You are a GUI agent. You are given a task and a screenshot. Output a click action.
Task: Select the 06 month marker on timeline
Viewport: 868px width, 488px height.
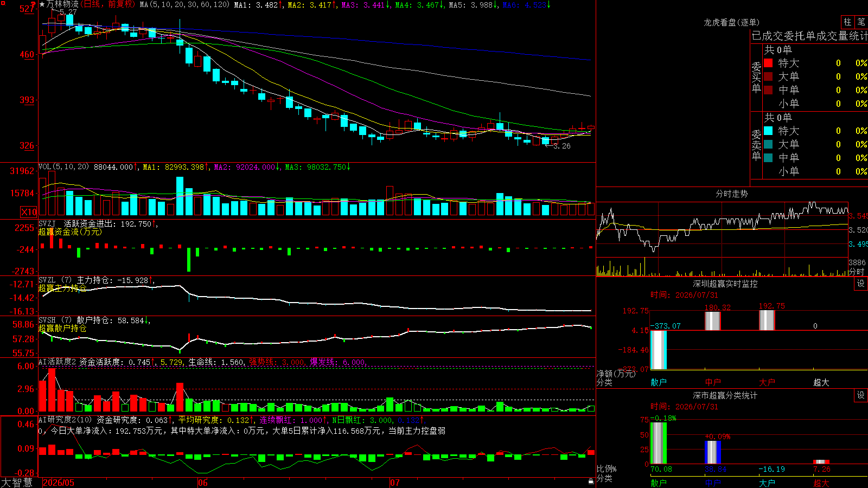click(203, 483)
